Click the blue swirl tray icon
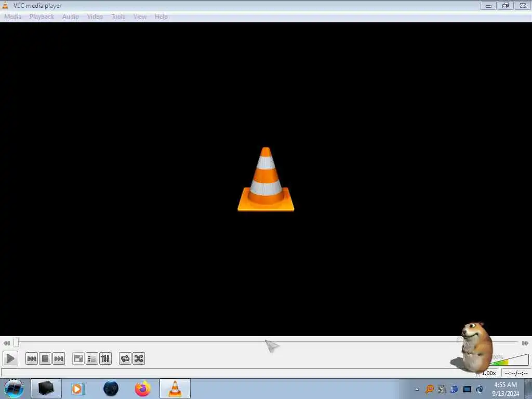 coord(480,389)
